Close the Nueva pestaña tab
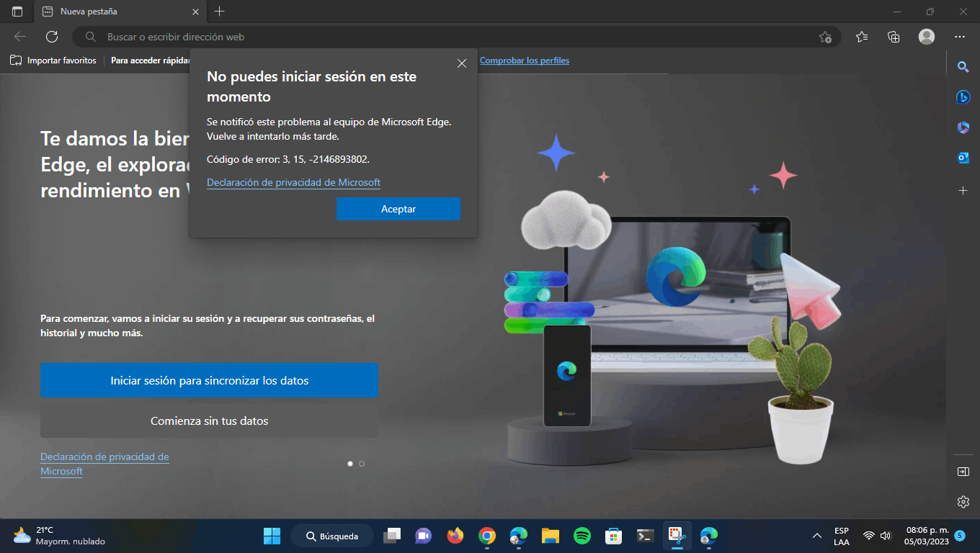This screenshot has width=980, height=553. [196, 12]
